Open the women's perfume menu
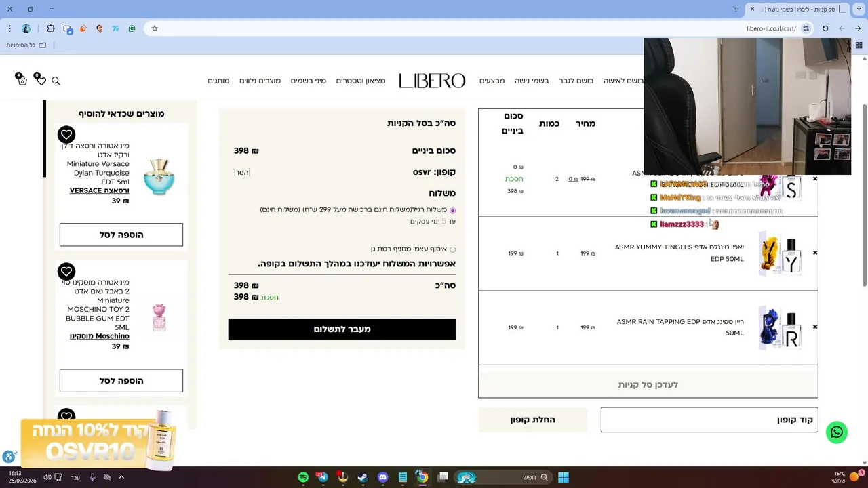This screenshot has width=868, height=488. click(623, 81)
